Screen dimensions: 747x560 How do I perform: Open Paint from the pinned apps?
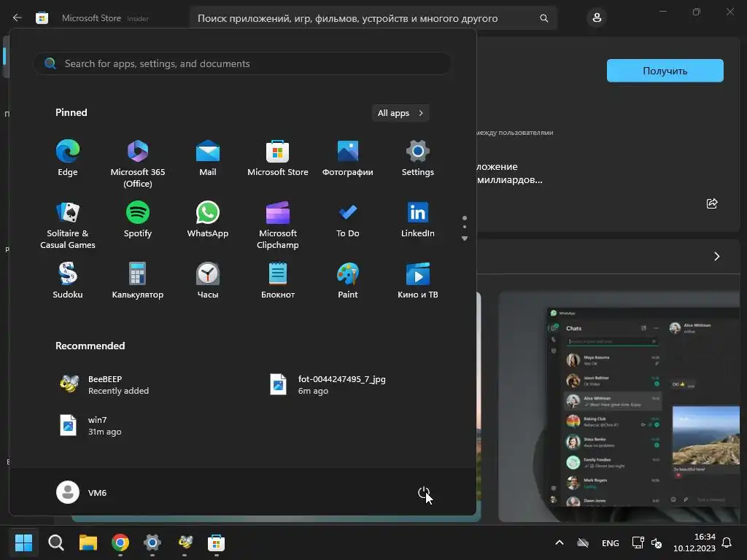pos(348,281)
